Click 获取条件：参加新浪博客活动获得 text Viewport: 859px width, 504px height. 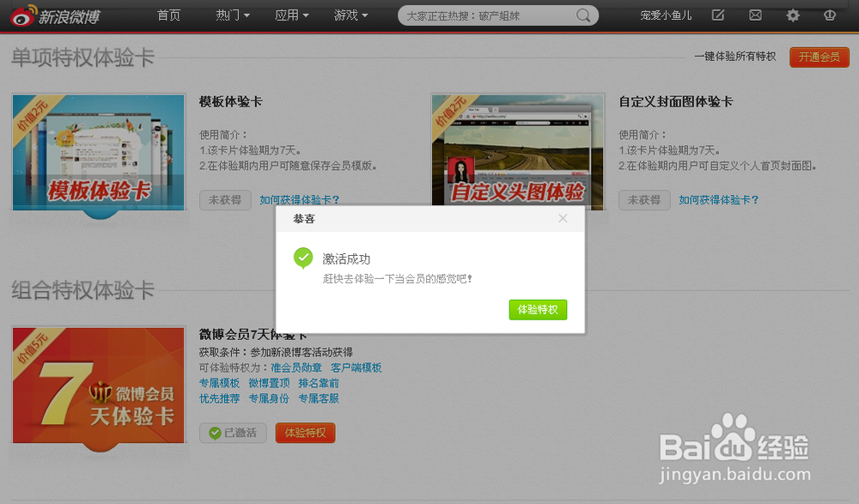pyautogui.click(x=276, y=352)
